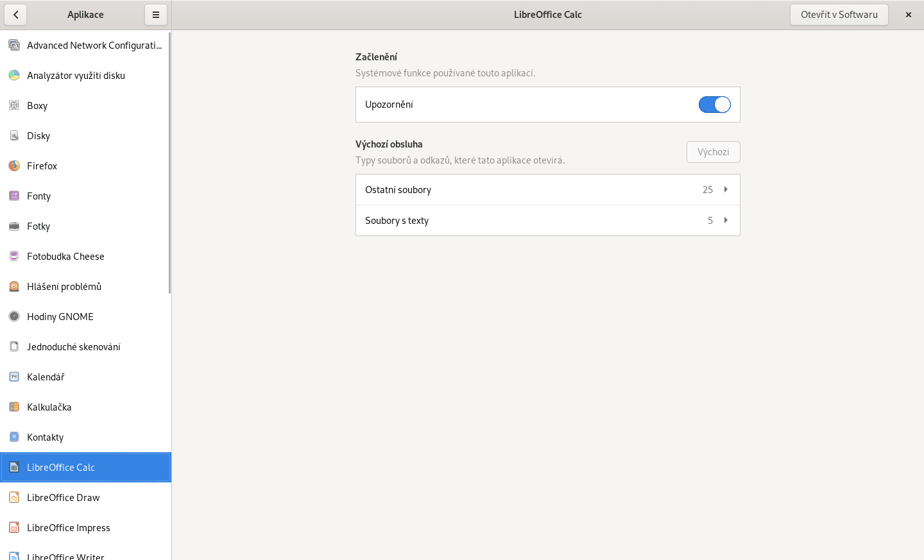Disable the Upozornění notifications switch
Image resolution: width=924 pixels, height=560 pixels.
pyautogui.click(x=714, y=105)
